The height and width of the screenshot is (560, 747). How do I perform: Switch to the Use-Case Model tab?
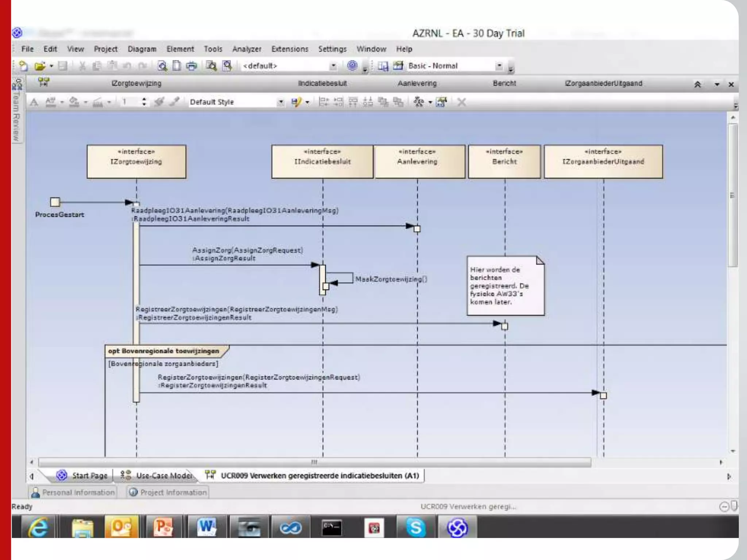tap(157, 475)
